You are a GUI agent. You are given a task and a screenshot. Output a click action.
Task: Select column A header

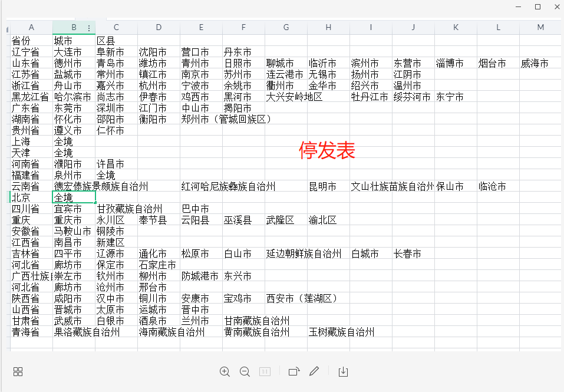tap(31, 28)
